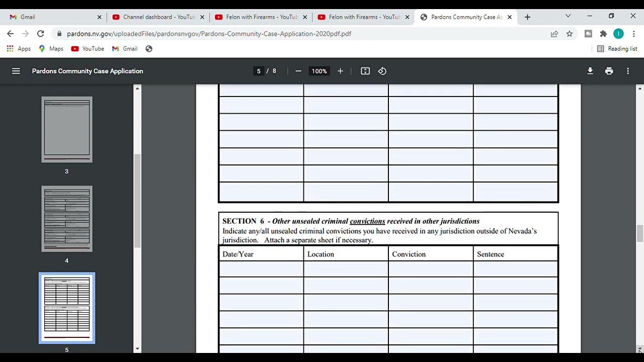Screen dimensions: 644x362
Task: Click the first Location field in Section 6
Action: pos(346,269)
